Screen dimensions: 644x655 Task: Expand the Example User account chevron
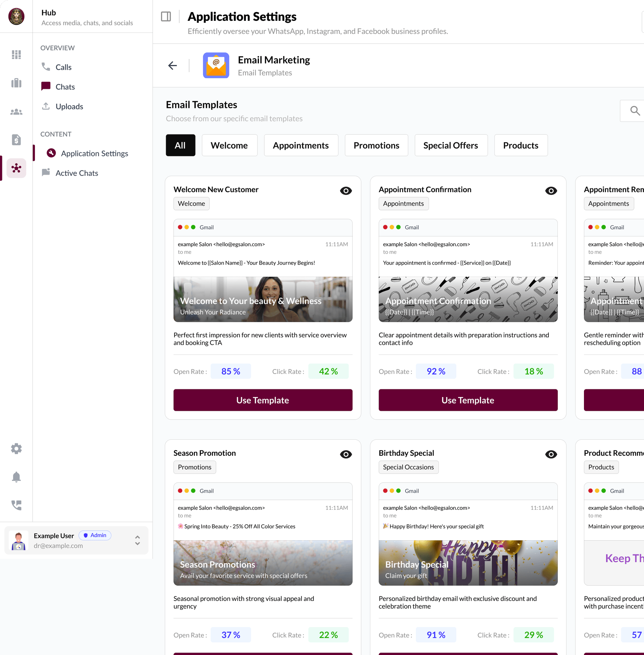coord(137,540)
